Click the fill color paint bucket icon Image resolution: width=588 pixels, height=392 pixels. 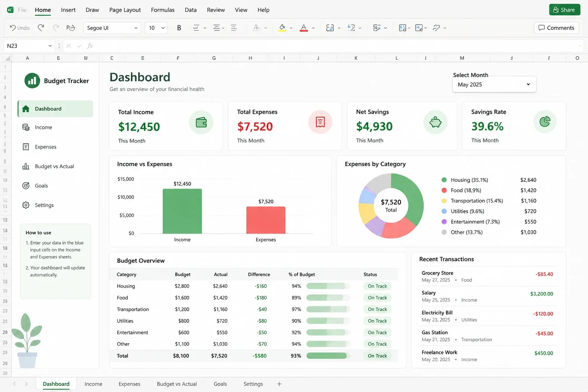coord(282,28)
